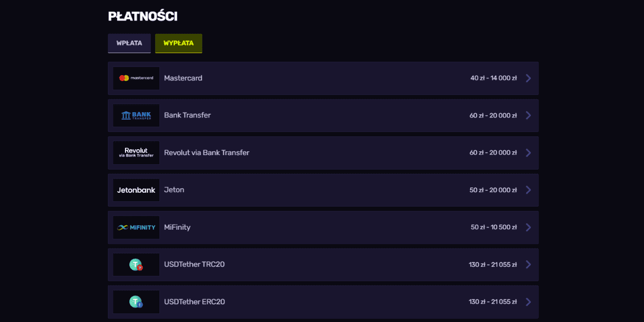Viewport: 644px width, 322px height.
Task: Select the USDTether TRC20 coin icon
Action: click(136, 265)
